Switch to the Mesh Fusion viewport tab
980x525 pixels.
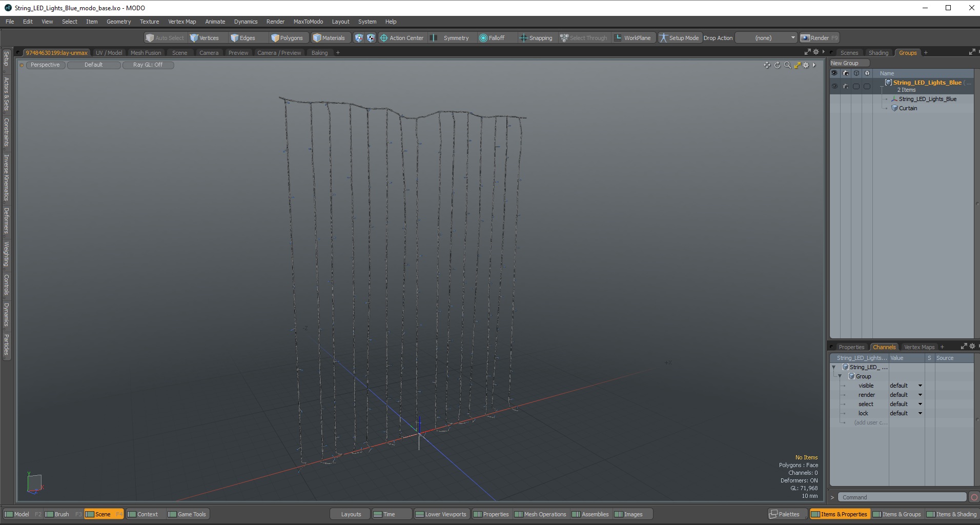click(x=146, y=53)
